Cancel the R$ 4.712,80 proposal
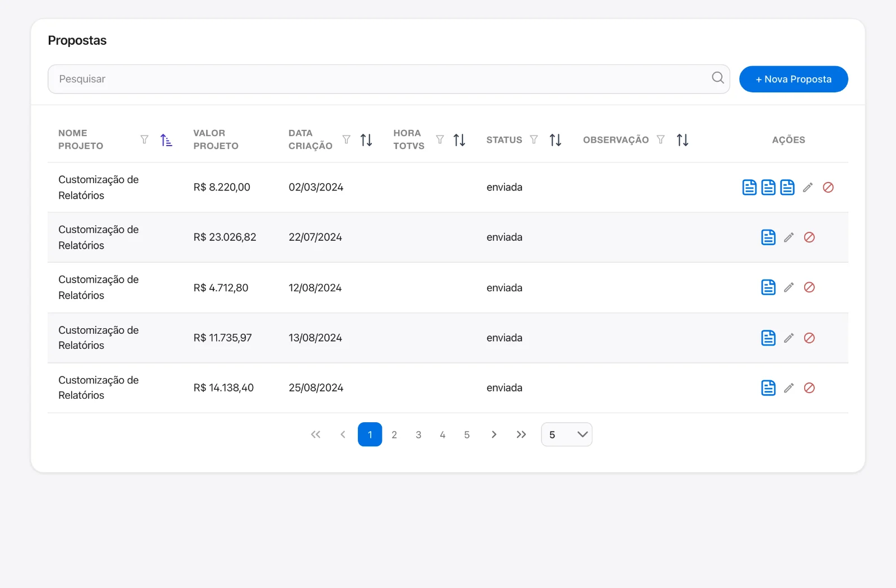Screen dimensions: 896x588 (809, 287)
